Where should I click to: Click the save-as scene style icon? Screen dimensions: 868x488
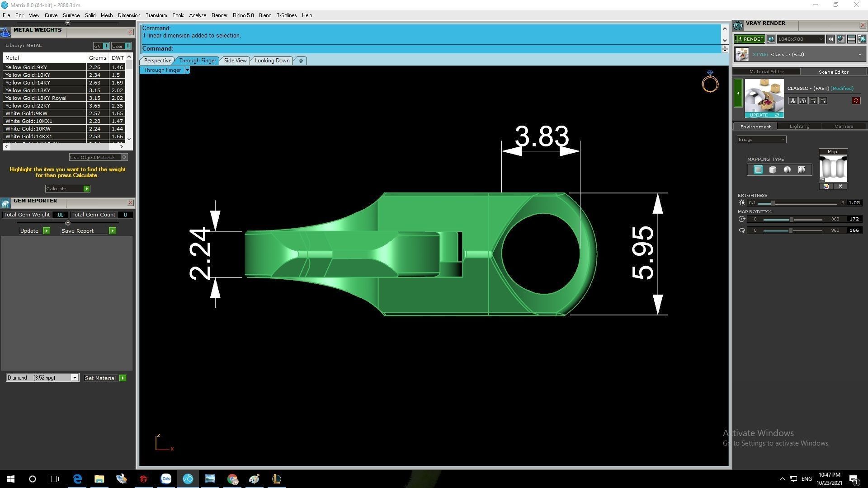coord(802,101)
